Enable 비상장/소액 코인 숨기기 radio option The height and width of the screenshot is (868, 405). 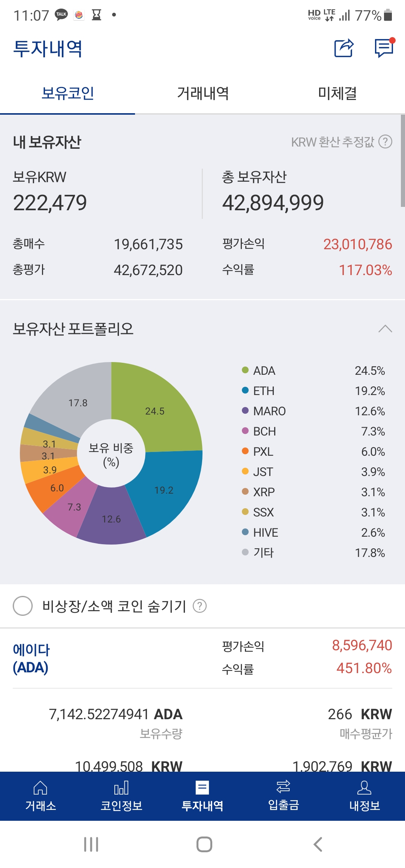tap(23, 606)
